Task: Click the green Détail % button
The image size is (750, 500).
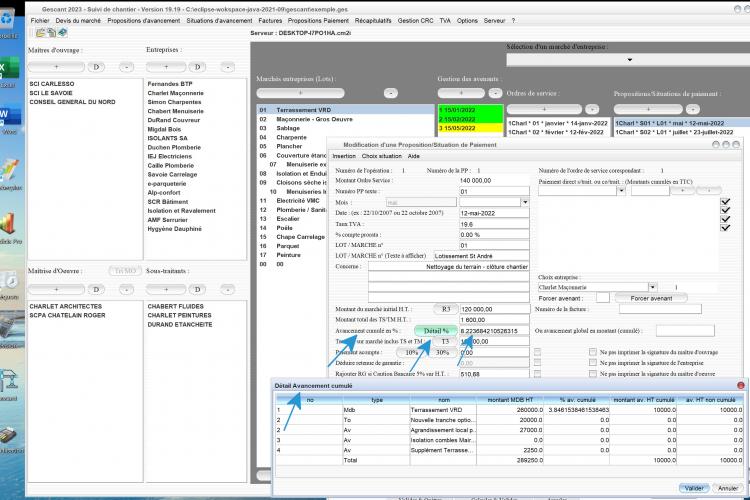Action: click(436, 331)
